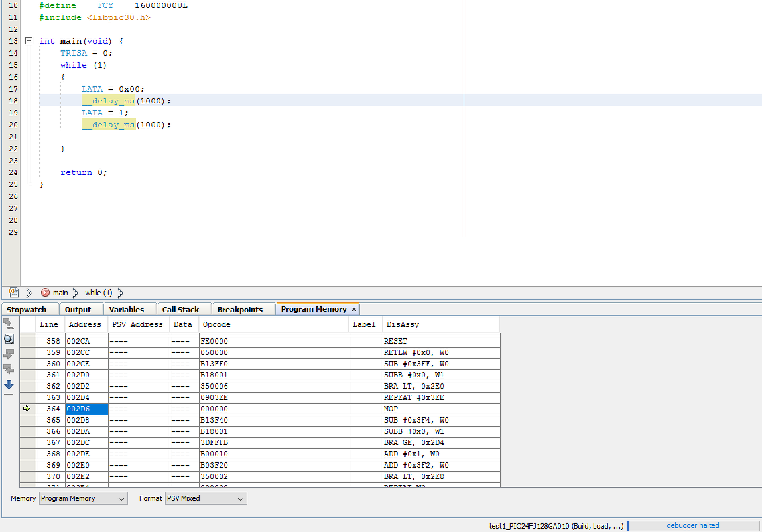
Task: Click the Label column header
Action: pyautogui.click(x=364, y=325)
